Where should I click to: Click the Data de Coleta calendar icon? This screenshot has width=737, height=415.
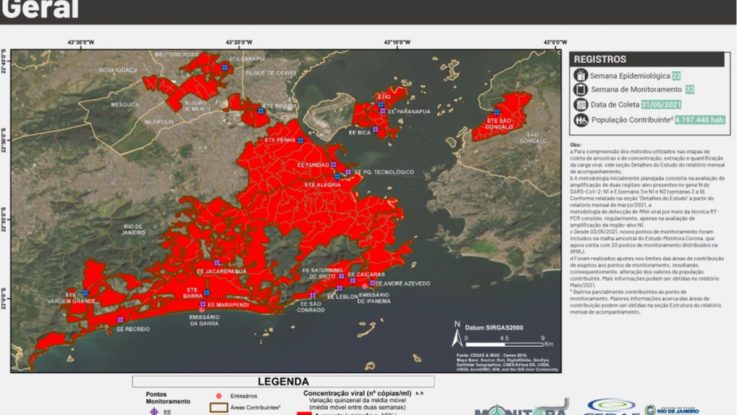581,104
